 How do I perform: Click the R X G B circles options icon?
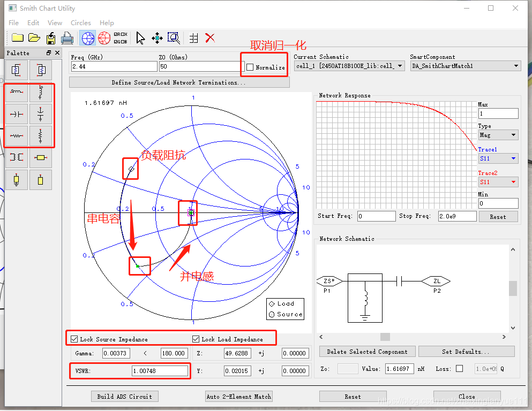[x=121, y=38]
